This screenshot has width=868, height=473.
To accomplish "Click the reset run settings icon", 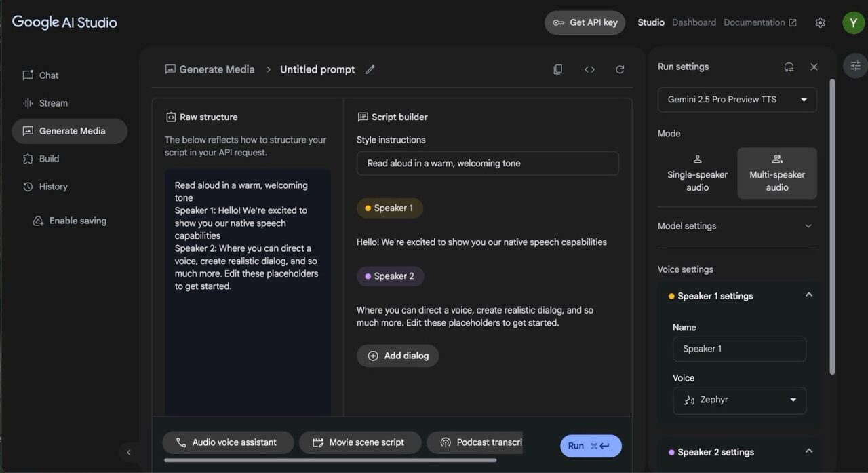I will pyautogui.click(x=789, y=67).
